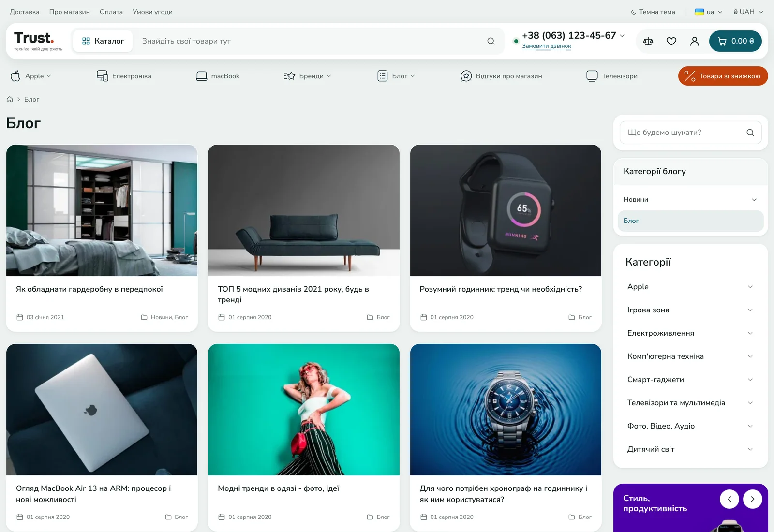Click the Товари зі знижкою button

[723, 76]
